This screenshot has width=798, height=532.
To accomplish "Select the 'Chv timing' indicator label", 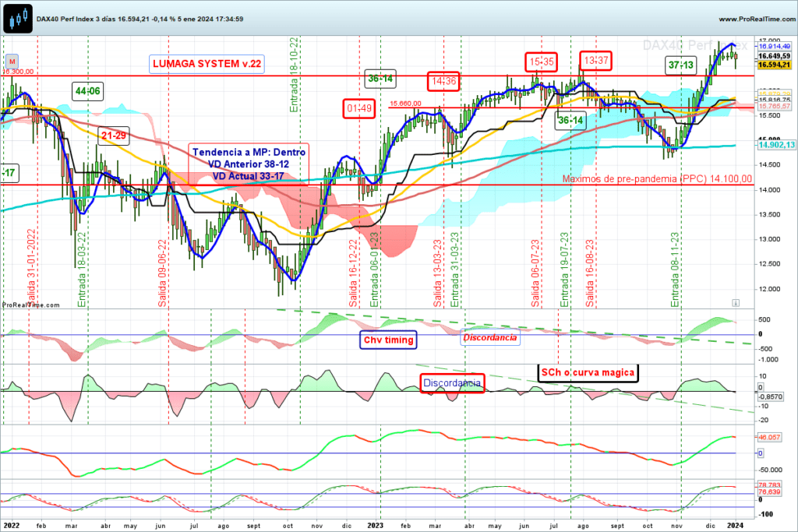I will (x=388, y=340).
